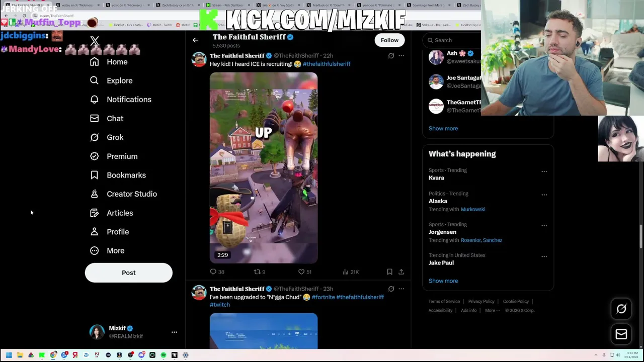Viewport: 644px width, 362px height.
Task: Bookmark the ICE recruiting post
Action: click(x=389, y=272)
